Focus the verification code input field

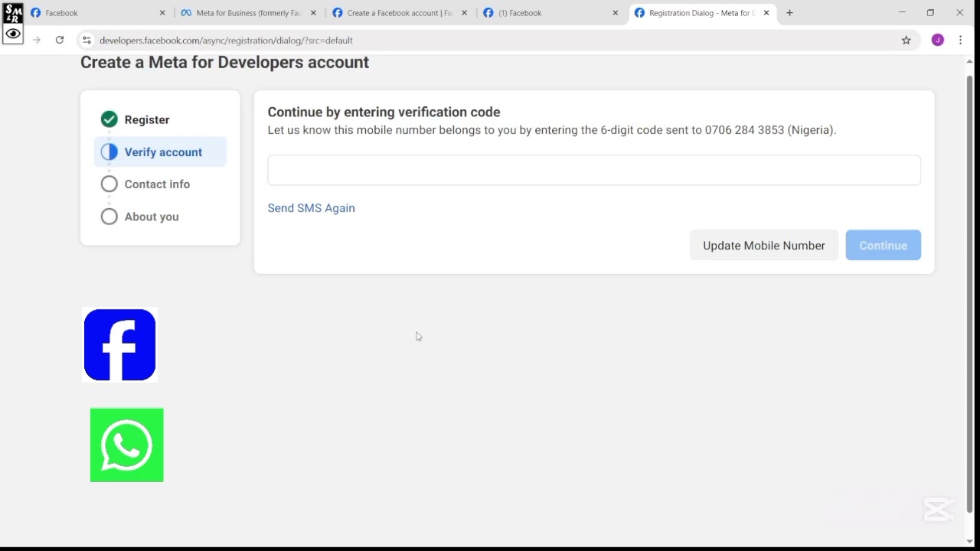tap(594, 170)
